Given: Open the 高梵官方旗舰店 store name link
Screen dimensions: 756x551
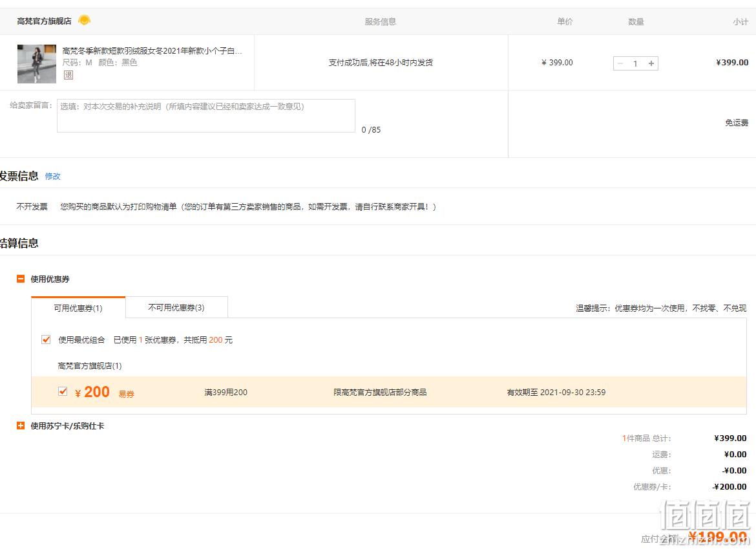Looking at the screenshot, I should click(45, 21).
